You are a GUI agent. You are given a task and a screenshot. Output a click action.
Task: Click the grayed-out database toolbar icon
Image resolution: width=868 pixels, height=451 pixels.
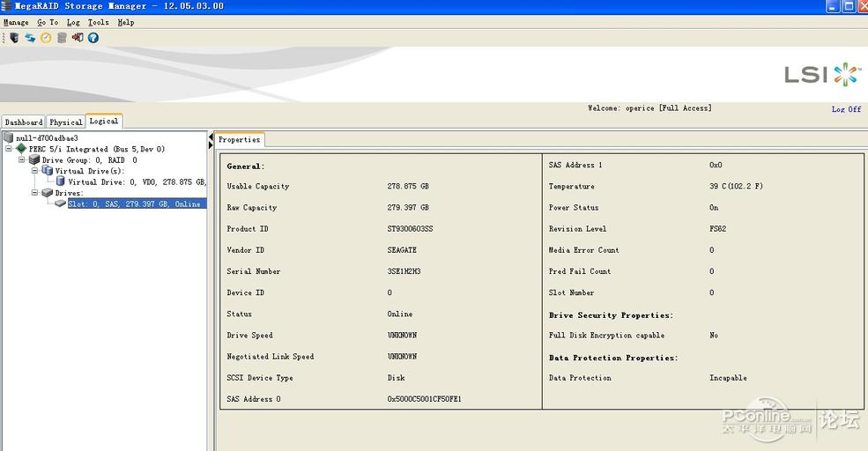click(62, 38)
